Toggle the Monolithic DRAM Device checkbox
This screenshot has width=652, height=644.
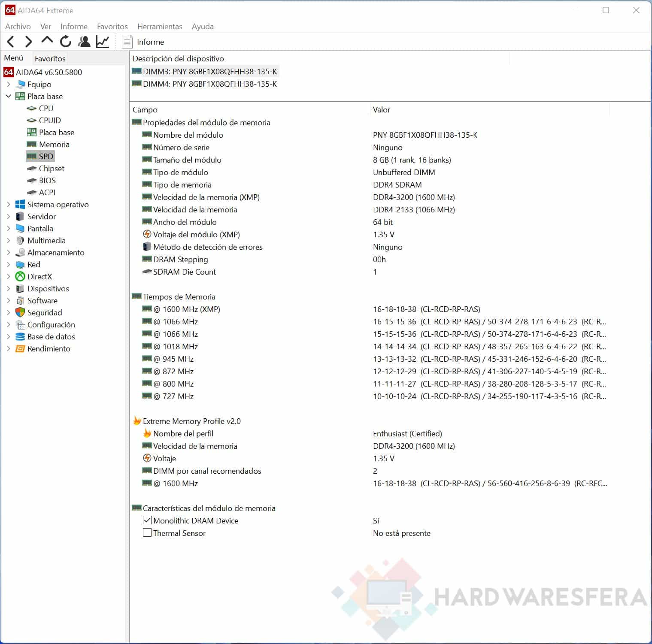[x=147, y=520]
